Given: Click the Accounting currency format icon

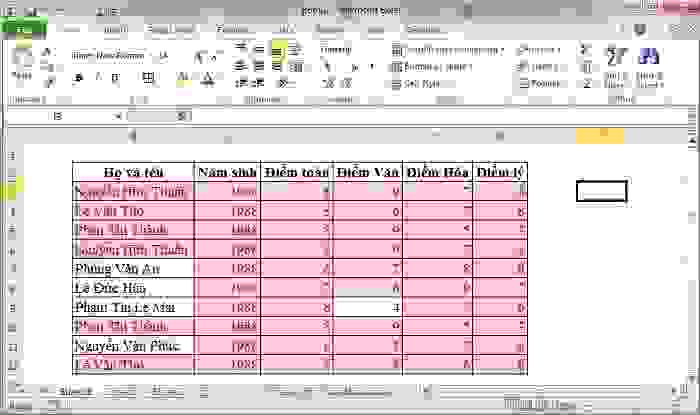Looking at the screenshot, I should point(327,67).
